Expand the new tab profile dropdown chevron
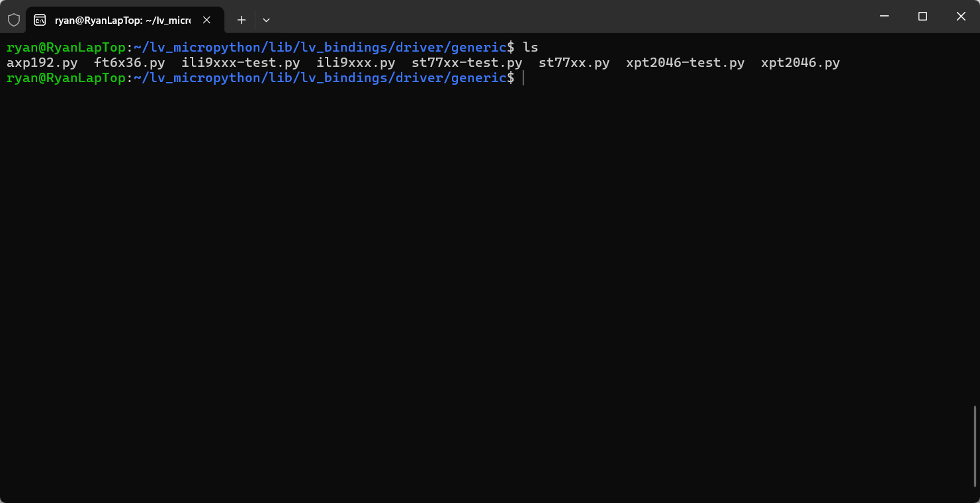Screen dimensions: 980x503 point(266,20)
